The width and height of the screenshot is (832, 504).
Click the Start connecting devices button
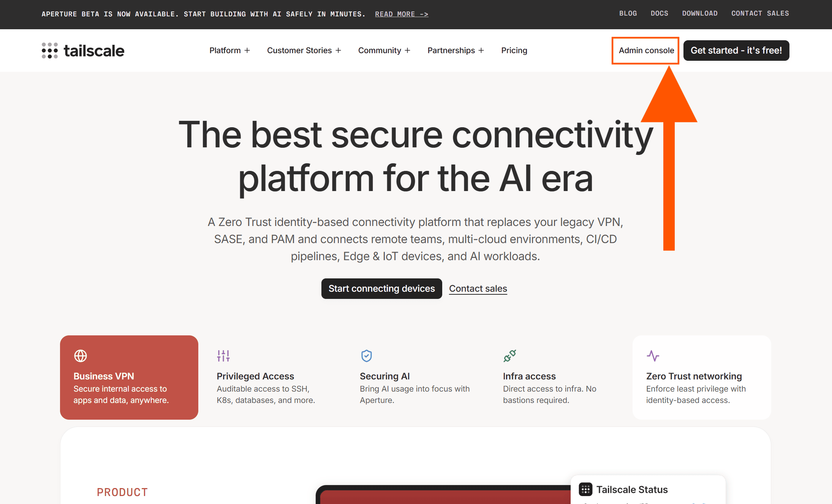(381, 289)
